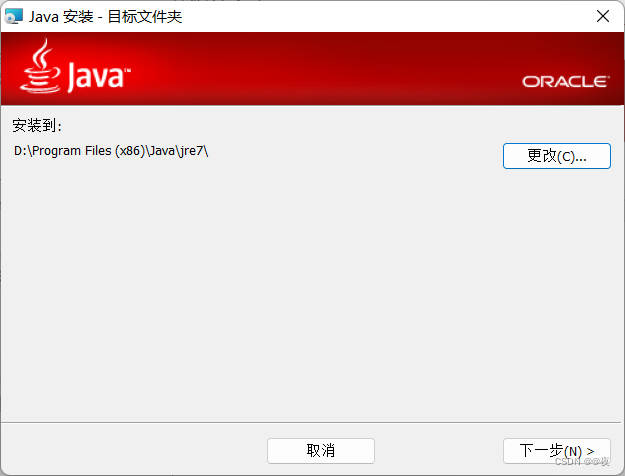
Task: Proceed with the 下一步(N) > button
Action: click(556, 451)
